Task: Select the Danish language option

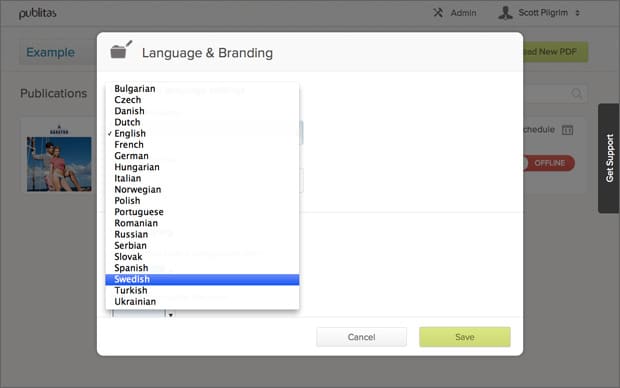Action: coord(202,111)
